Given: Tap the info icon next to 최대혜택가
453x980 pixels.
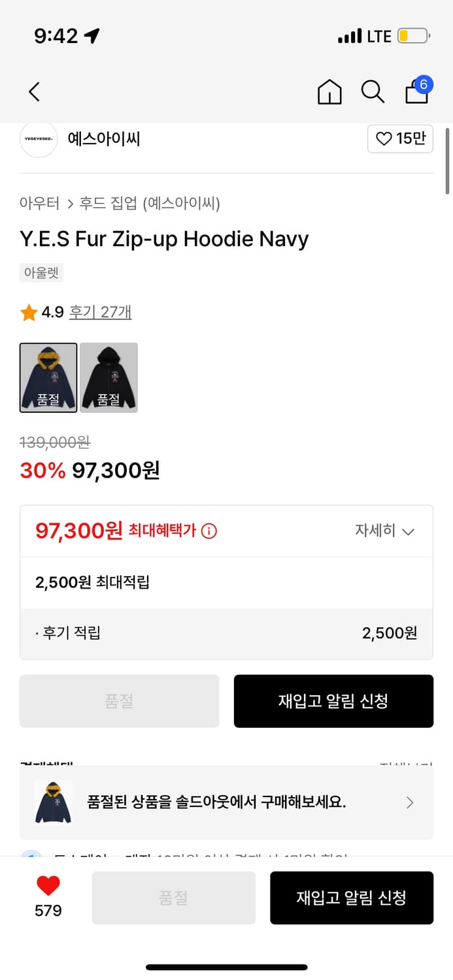Looking at the screenshot, I should (208, 531).
